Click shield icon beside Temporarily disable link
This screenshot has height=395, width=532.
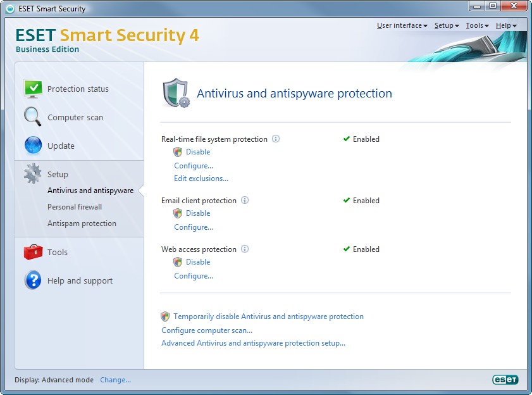coord(165,317)
